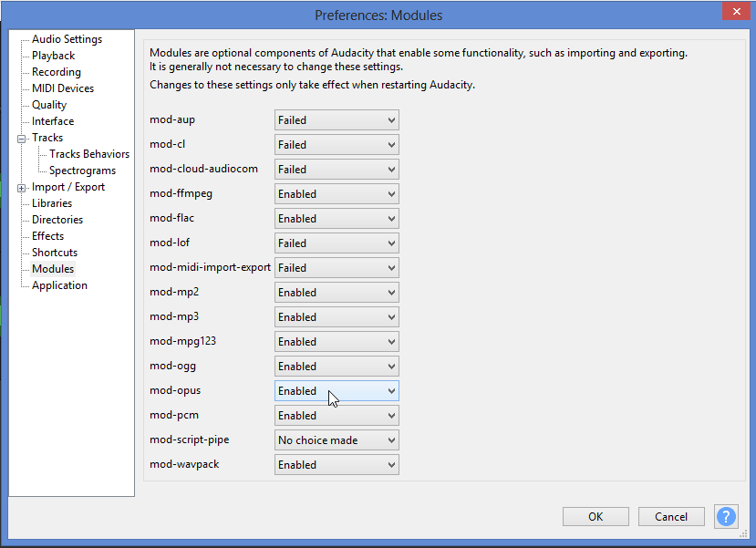
Task: Open the mod-mp2 status dropdown
Action: [337, 292]
